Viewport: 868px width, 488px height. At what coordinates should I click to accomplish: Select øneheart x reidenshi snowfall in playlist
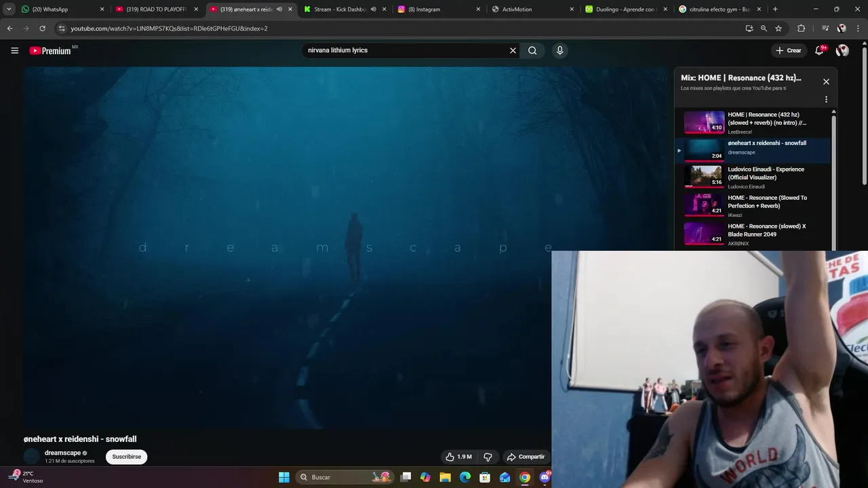coord(753,150)
